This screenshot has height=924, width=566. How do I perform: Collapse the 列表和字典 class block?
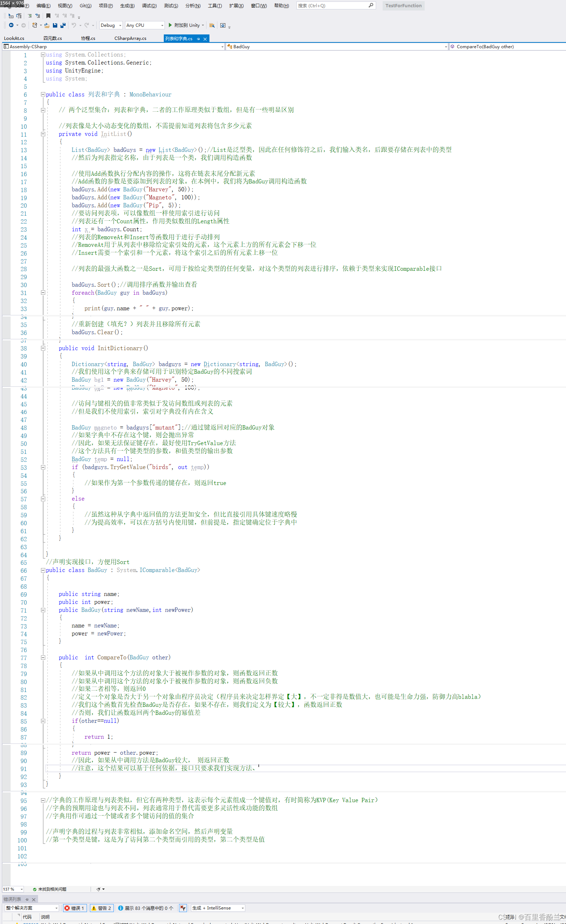pyautogui.click(x=43, y=95)
